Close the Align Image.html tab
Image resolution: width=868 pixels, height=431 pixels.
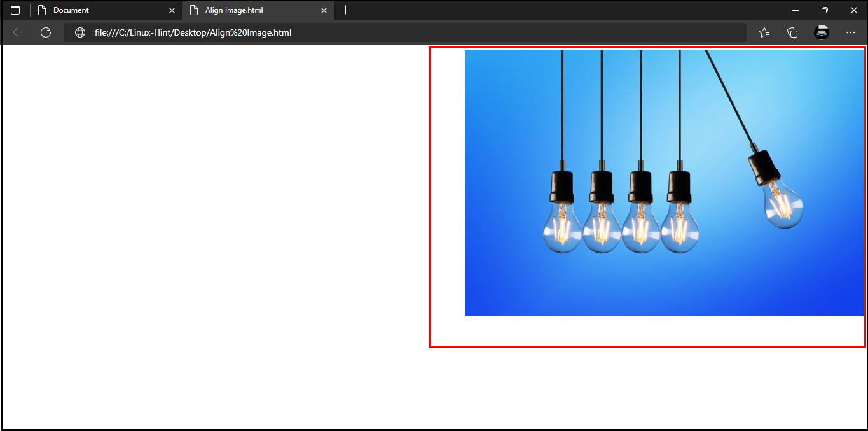coord(324,10)
